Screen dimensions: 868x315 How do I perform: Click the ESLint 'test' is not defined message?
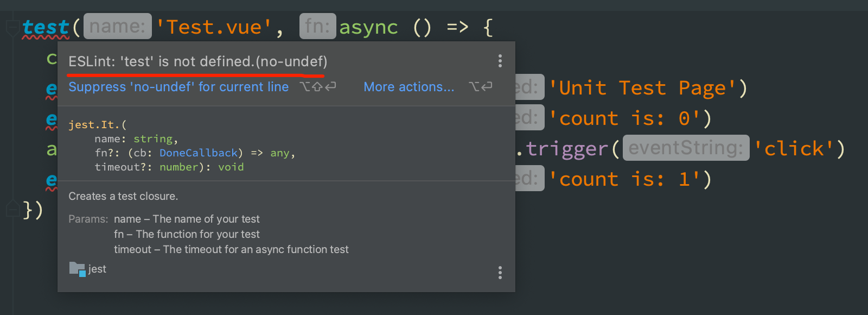[x=197, y=61]
